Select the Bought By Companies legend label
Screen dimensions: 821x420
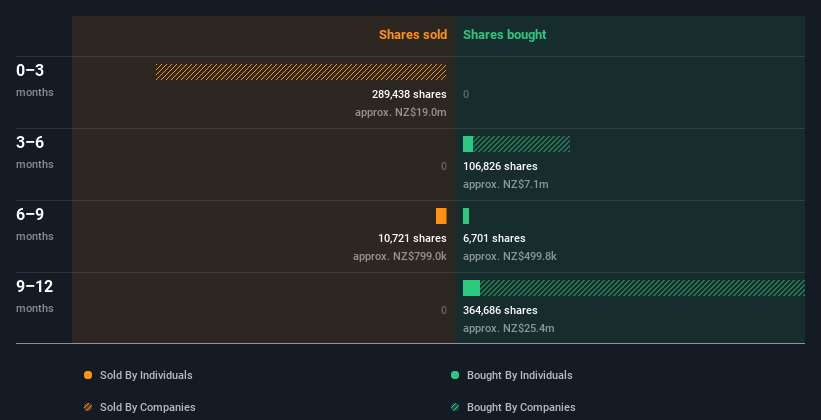coord(521,407)
